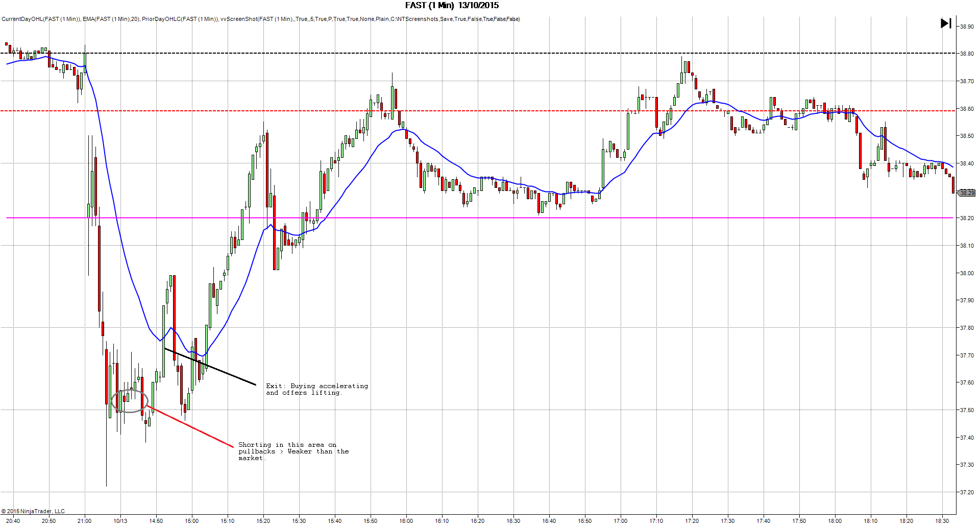Click the 37.50 price axis label
The width and height of the screenshot is (980, 528).
tap(967, 411)
